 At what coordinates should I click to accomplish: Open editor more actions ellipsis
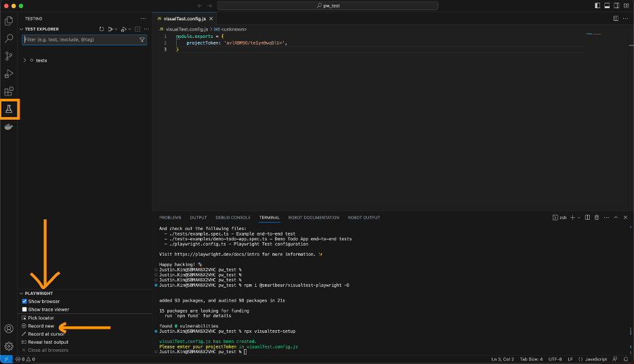(x=625, y=18)
